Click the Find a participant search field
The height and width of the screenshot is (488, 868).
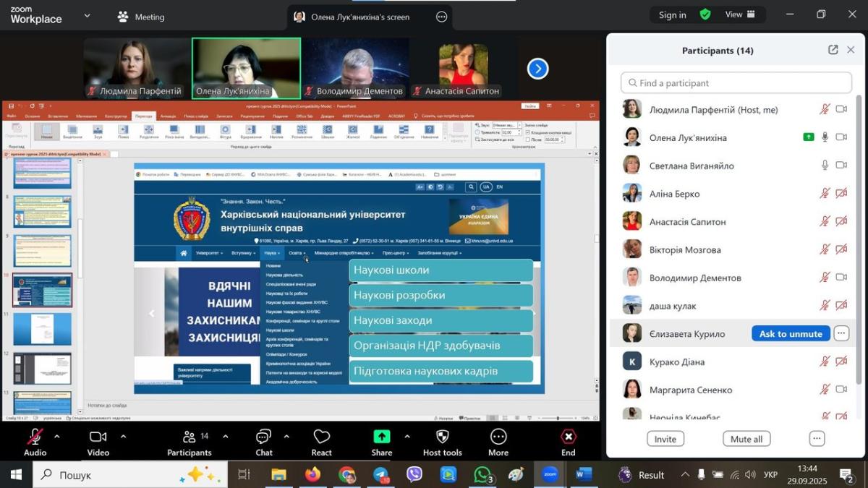coord(736,83)
